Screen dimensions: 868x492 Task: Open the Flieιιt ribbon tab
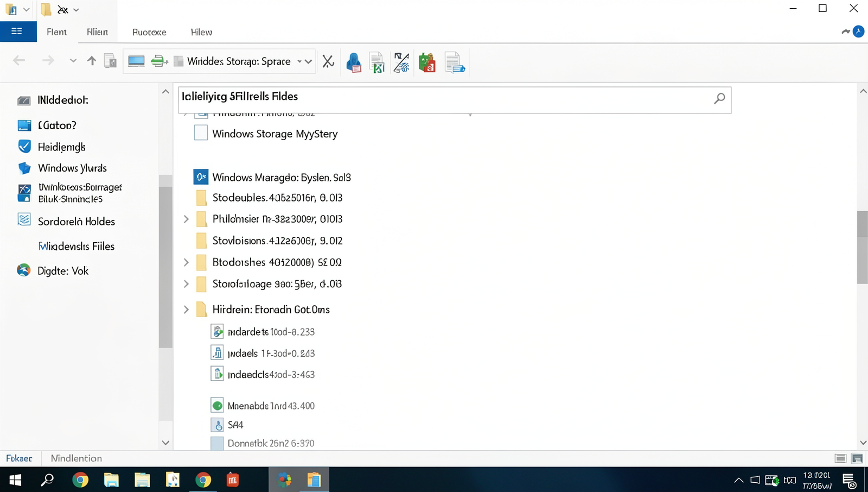[x=97, y=32]
